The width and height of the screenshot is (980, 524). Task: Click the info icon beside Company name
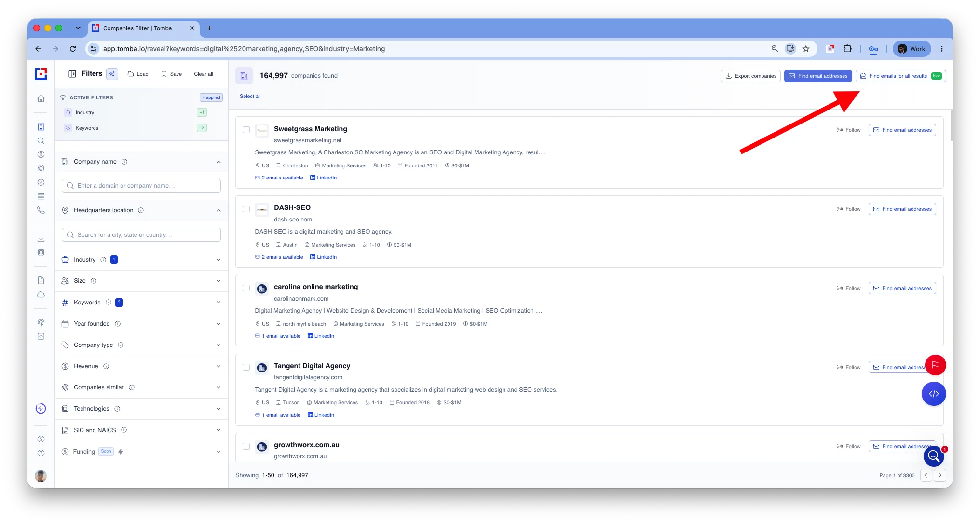click(124, 162)
